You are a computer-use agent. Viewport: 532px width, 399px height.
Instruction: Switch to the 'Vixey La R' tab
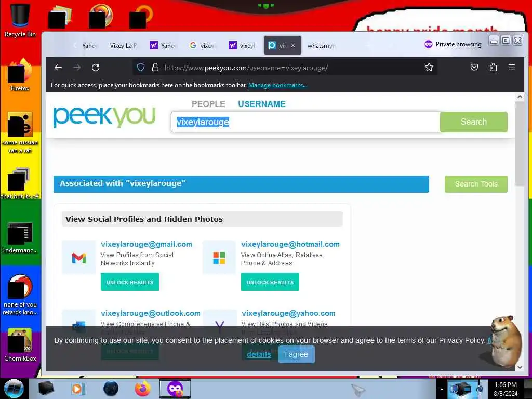(x=123, y=46)
